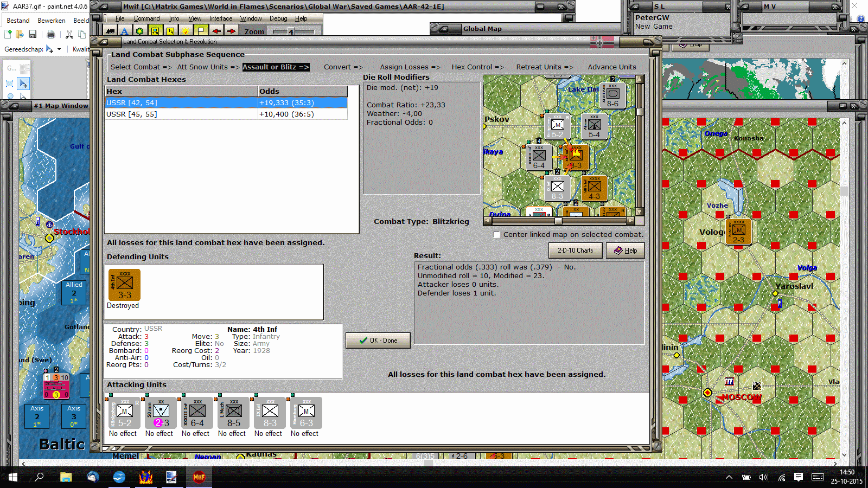The width and height of the screenshot is (868, 488).
Task: Open the action center notification icon
Action: click(799, 477)
